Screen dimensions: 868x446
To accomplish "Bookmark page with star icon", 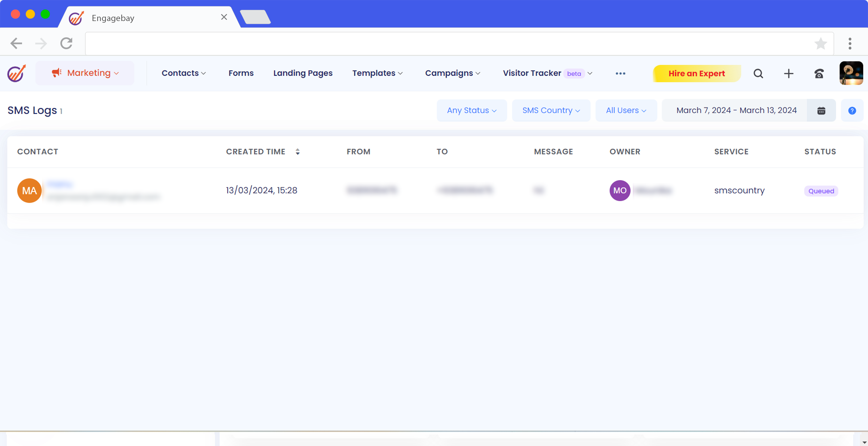I will coord(821,43).
